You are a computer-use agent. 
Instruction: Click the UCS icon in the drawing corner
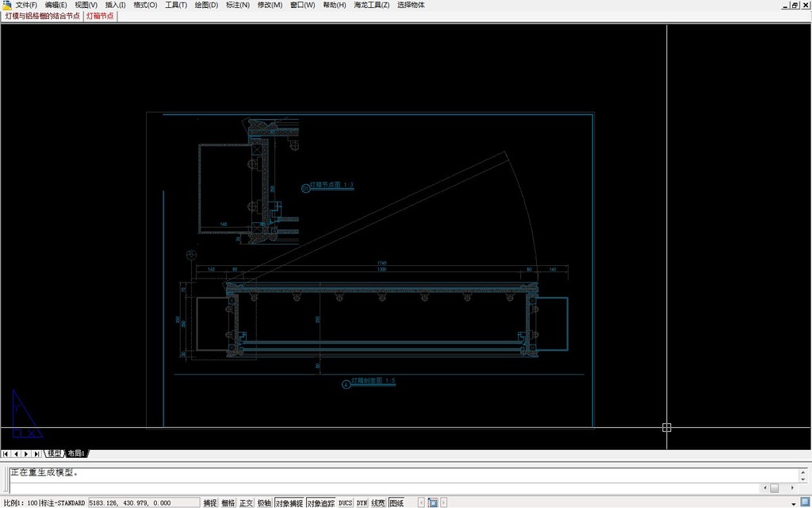coord(26,414)
